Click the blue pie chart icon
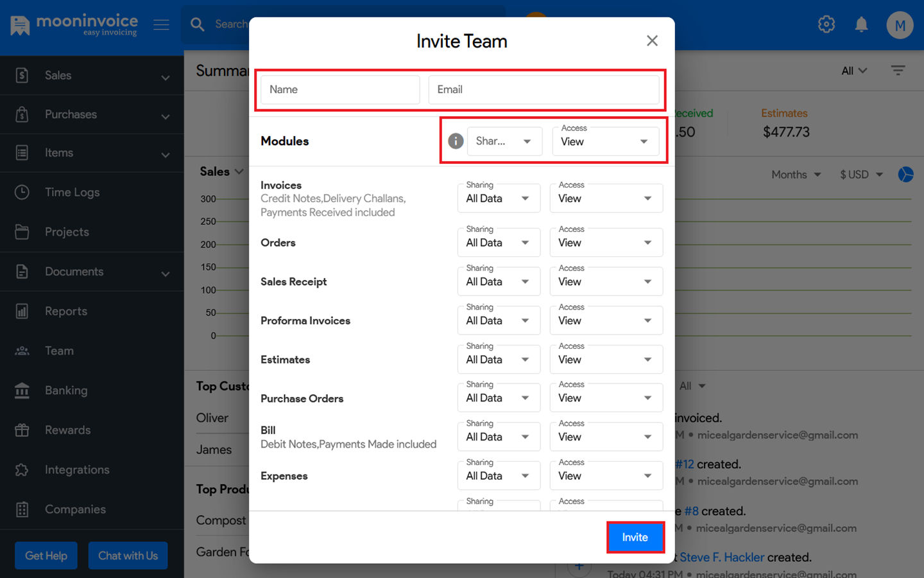924x578 pixels. pyautogui.click(x=905, y=175)
